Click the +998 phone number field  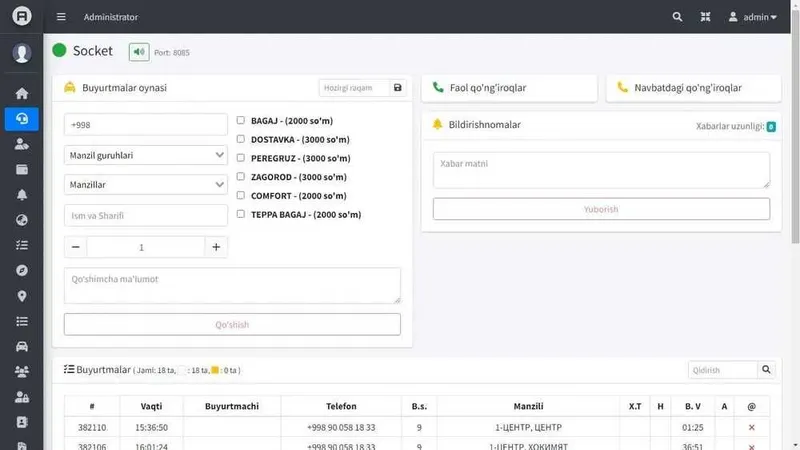click(146, 124)
